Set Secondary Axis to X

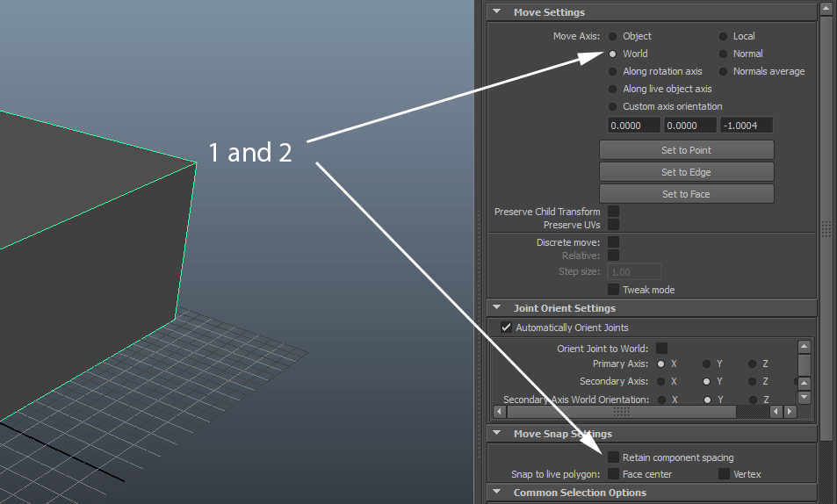click(660, 382)
